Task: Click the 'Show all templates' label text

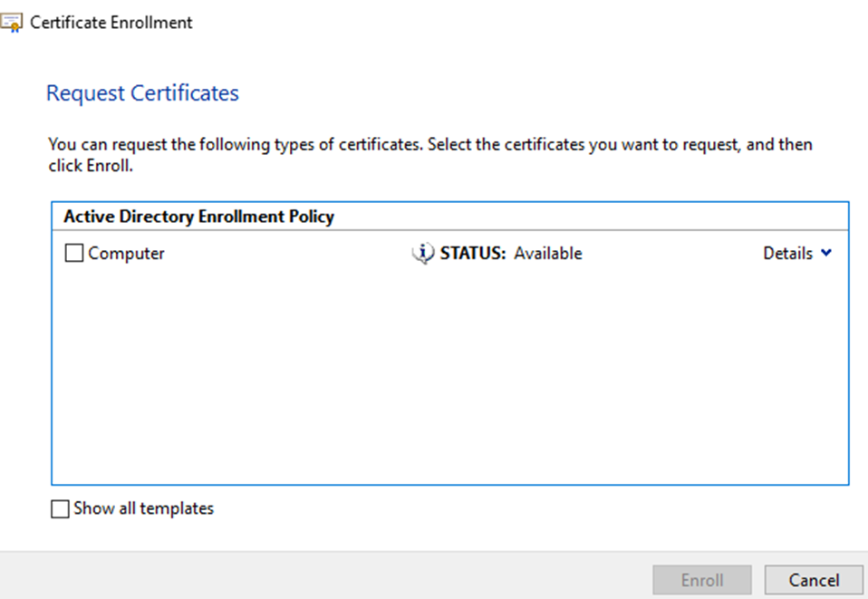Action: point(143,508)
